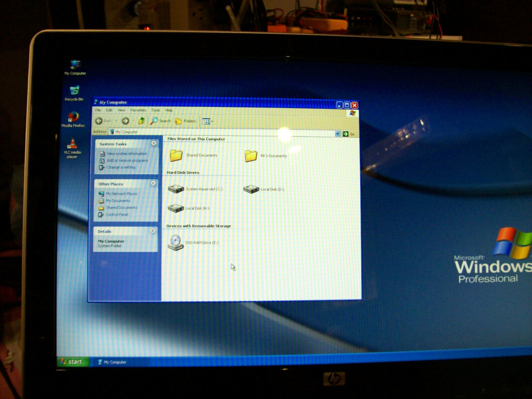This screenshot has width=532, height=399.
Task: Collapse the System Tasks panel
Action: pyautogui.click(x=154, y=143)
